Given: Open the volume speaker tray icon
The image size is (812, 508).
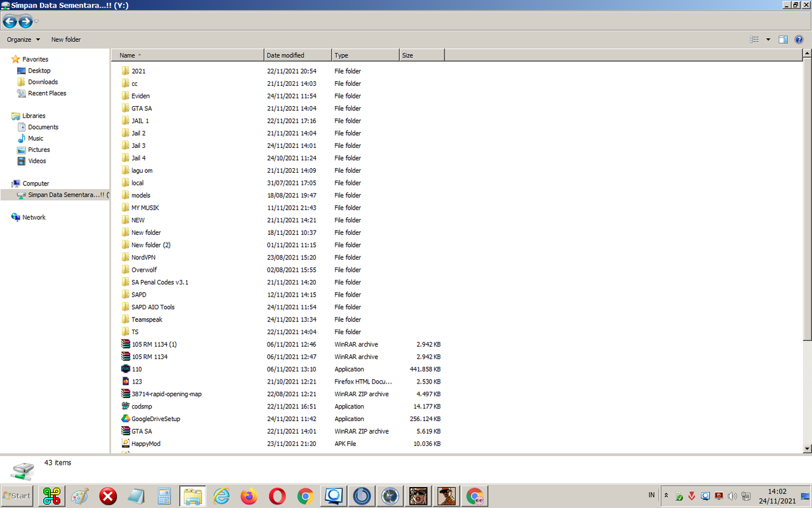Looking at the screenshot, I should point(733,496).
